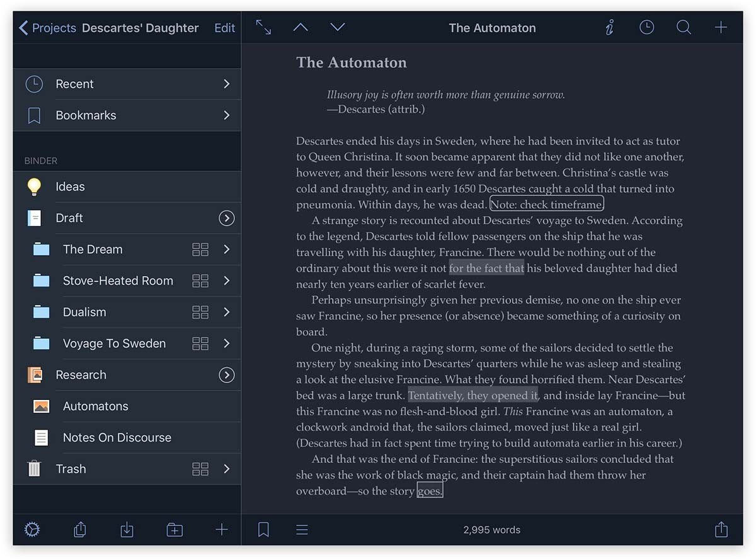
Task: Open the Inspector info icon
Action: tap(609, 28)
